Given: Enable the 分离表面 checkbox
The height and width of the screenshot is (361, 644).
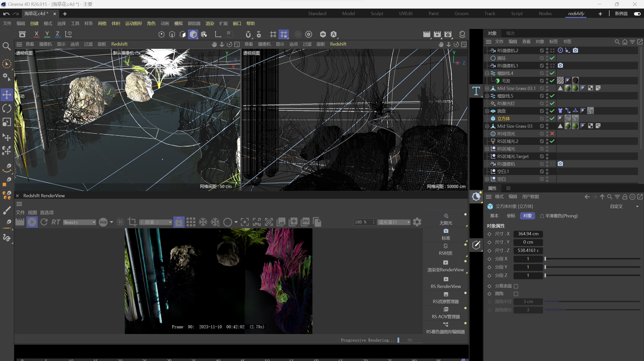Looking at the screenshot, I should (x=516, y=286).
